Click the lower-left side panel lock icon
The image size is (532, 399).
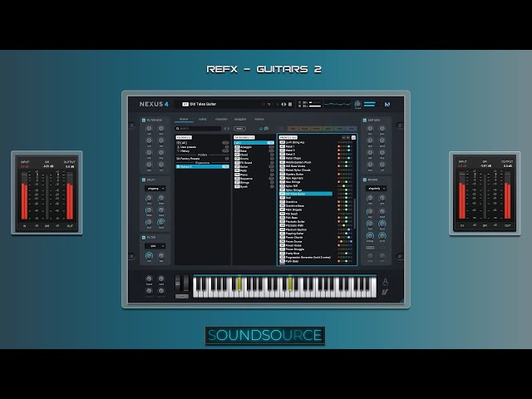[x=132, y=256]
